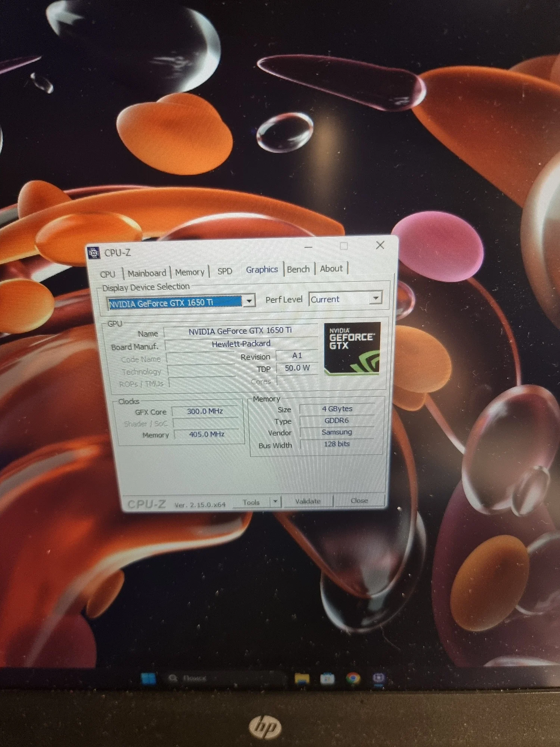Click the NVIDIA GeForce GTX logo image

(x=352, y=348)
